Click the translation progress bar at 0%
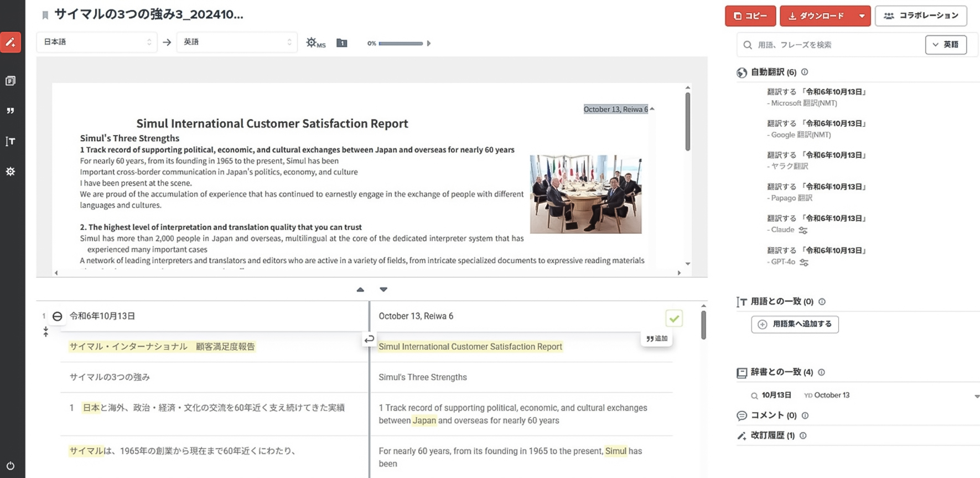The width and height of the screenshot is (980, 478). pyautogui.click(x=401, y=43)
